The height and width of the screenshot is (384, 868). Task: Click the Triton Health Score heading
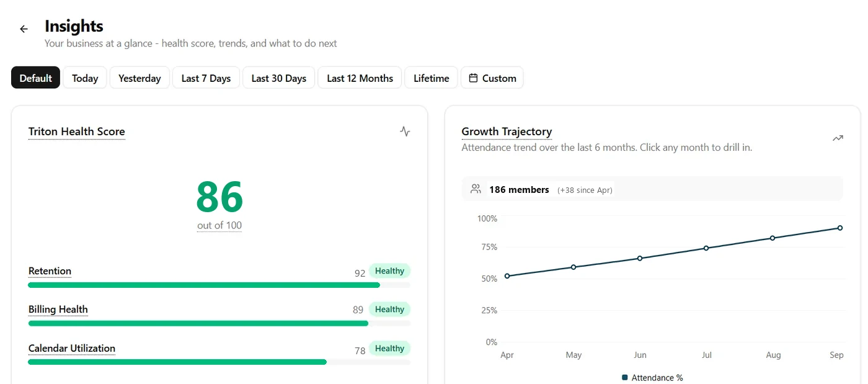pos(77,132)
